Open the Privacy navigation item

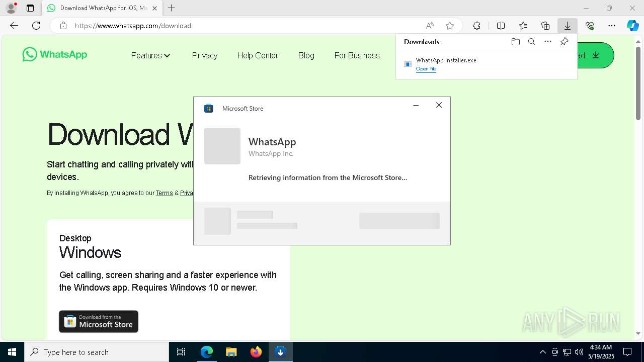(x=205, y=55)
